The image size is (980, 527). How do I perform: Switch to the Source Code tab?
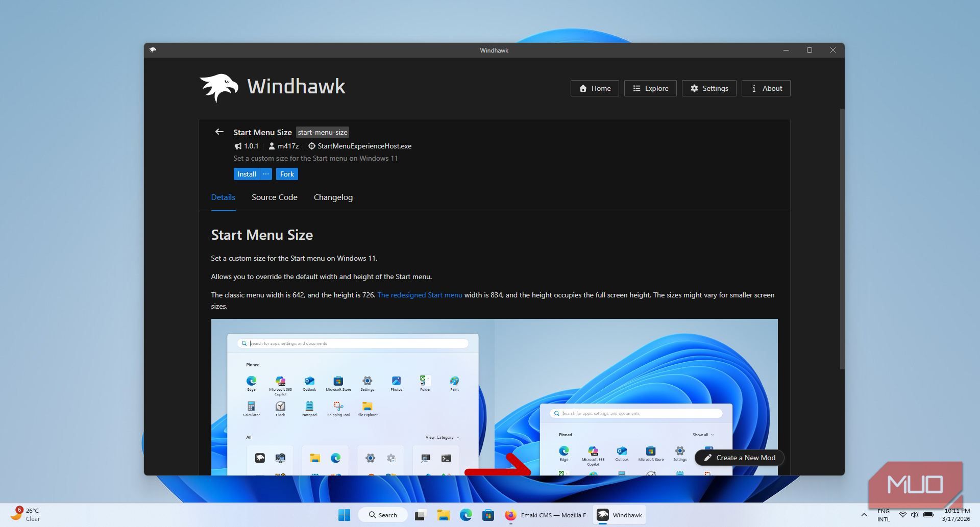point(275,197)
